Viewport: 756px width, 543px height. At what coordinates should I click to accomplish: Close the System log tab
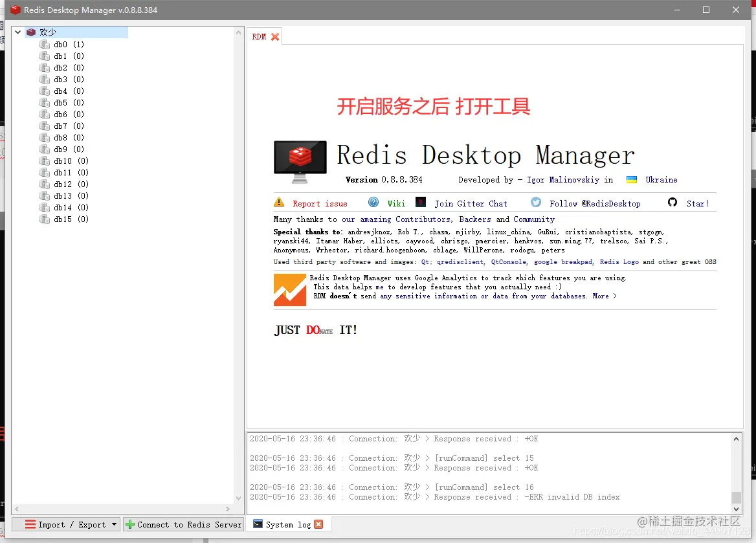318,524
